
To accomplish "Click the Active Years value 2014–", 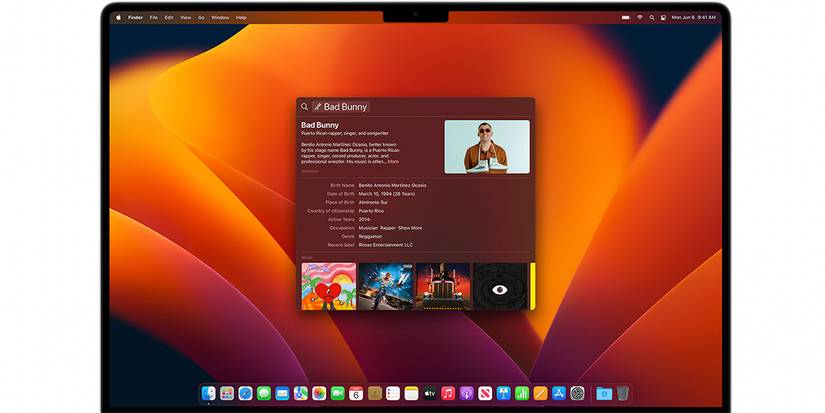I will click(x=365, y=219).
